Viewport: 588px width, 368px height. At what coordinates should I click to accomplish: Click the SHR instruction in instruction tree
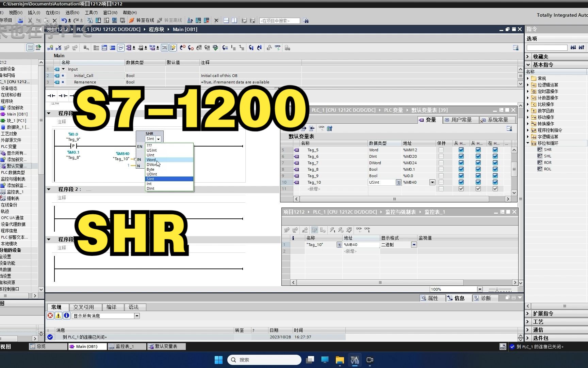[548, 150]
